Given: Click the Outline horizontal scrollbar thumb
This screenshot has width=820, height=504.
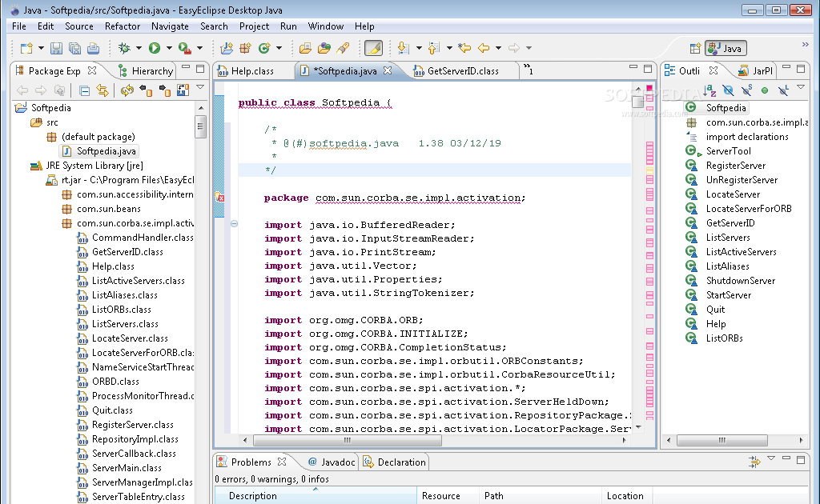Looking at the screenshot, I should pyautogui.click(x=722, y=440).
